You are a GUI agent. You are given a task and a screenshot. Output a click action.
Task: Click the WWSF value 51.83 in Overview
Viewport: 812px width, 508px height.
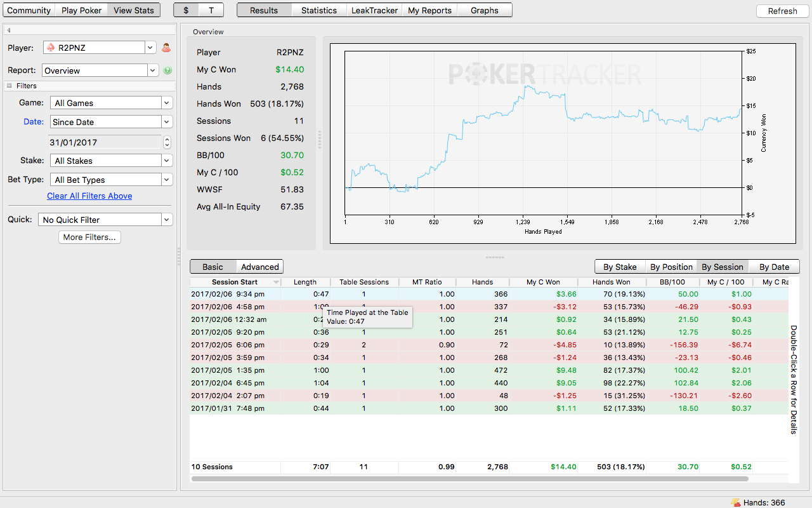(292, 189)
